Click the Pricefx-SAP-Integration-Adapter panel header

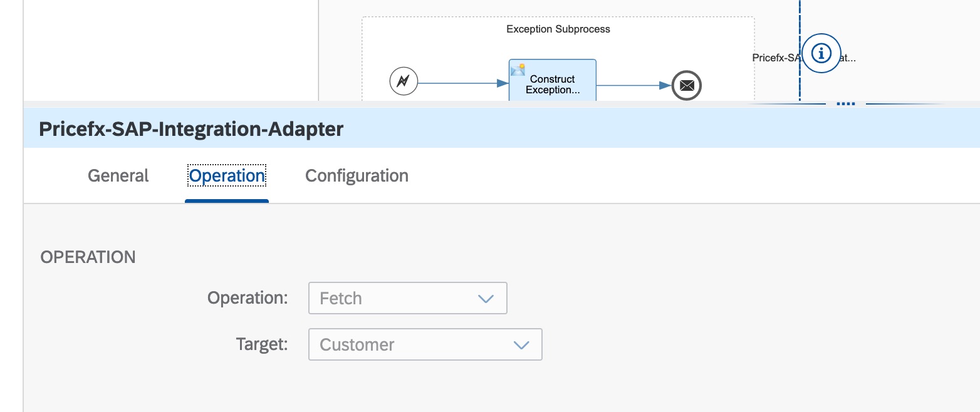[x=191, y=130]
